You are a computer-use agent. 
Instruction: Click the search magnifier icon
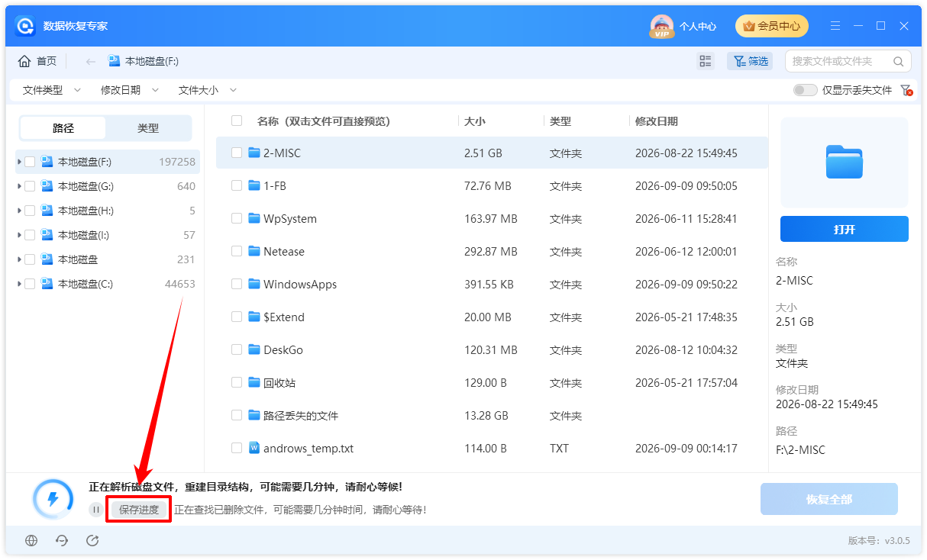tap(899, 61)
